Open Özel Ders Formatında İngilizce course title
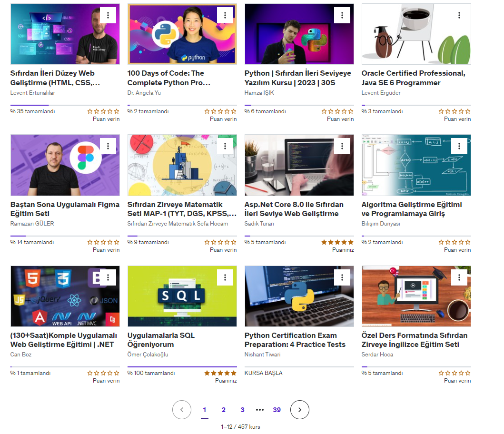 coord(415,340)
